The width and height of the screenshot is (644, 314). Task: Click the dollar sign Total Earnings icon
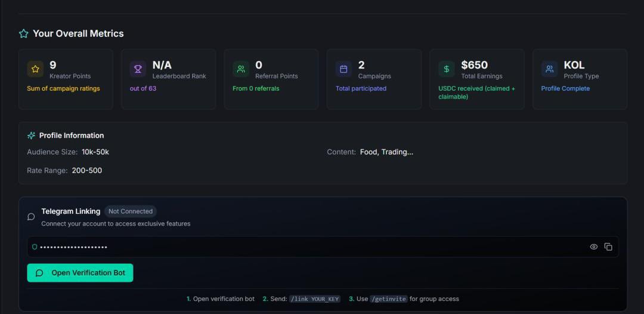[x=447, y=69]
